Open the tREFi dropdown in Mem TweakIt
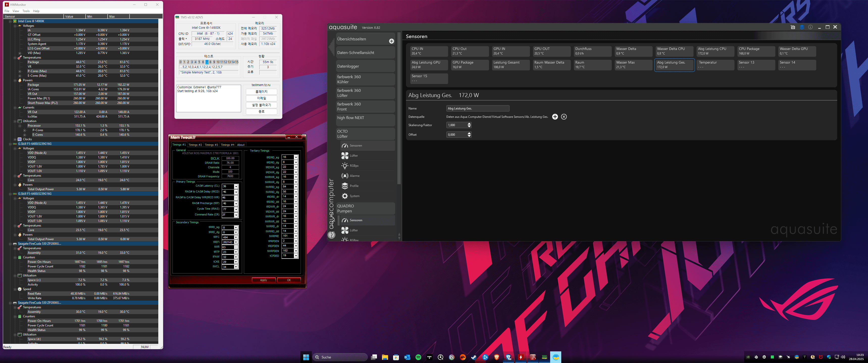 coord(236,242)
